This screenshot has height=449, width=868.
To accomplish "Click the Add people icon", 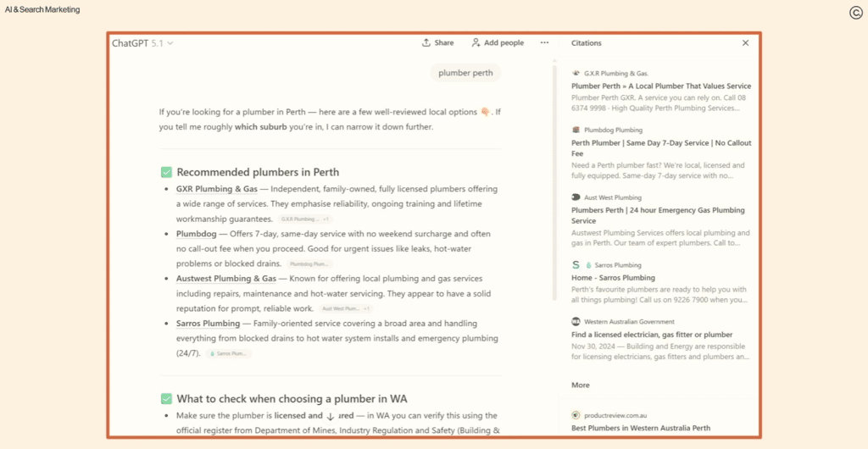I will coord(476,42).
